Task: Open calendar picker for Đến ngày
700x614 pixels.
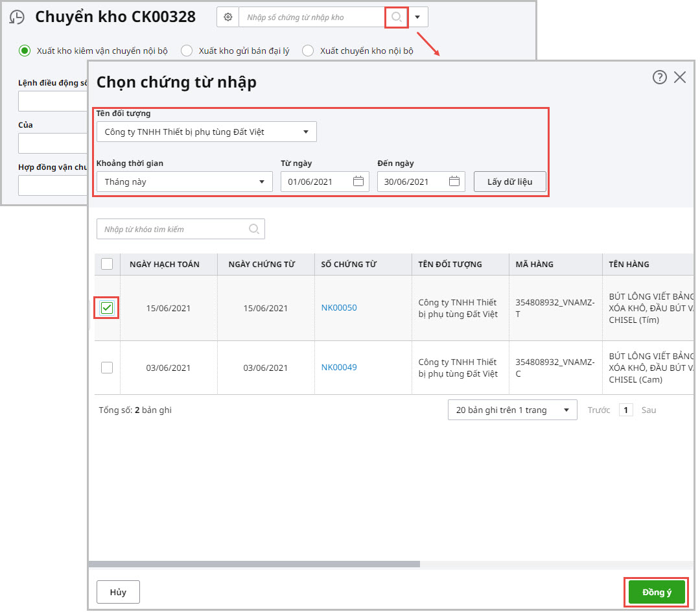Action: click(x=454, y=182)
